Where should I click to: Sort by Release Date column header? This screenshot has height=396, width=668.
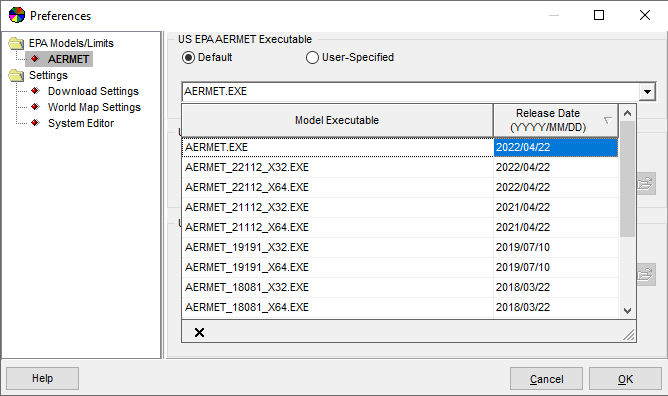[x=556, y=121]
